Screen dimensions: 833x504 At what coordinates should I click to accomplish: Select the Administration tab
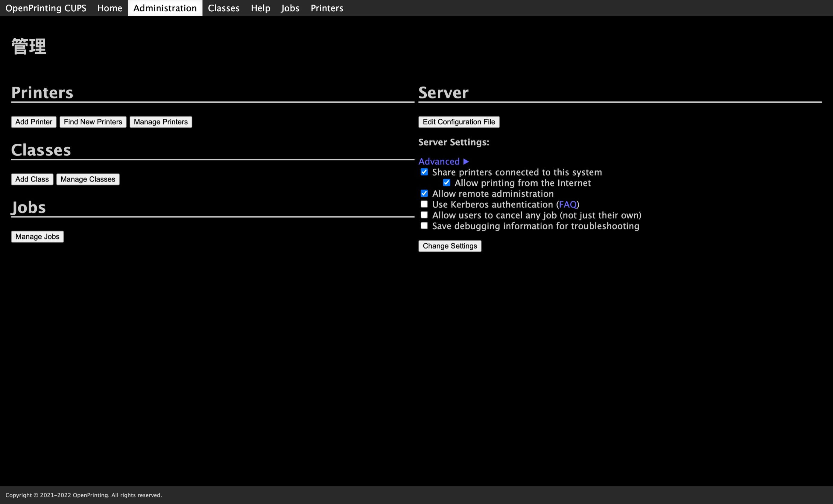click(165, 8)
